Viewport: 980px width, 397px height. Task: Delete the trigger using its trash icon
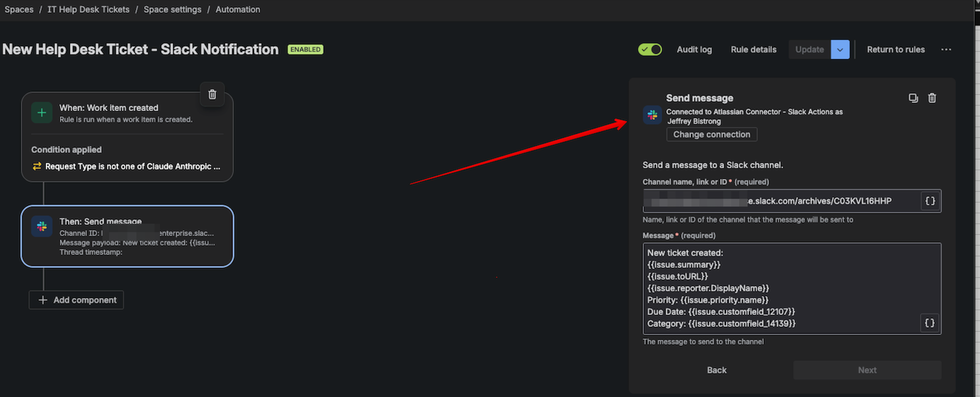[212, 94]
